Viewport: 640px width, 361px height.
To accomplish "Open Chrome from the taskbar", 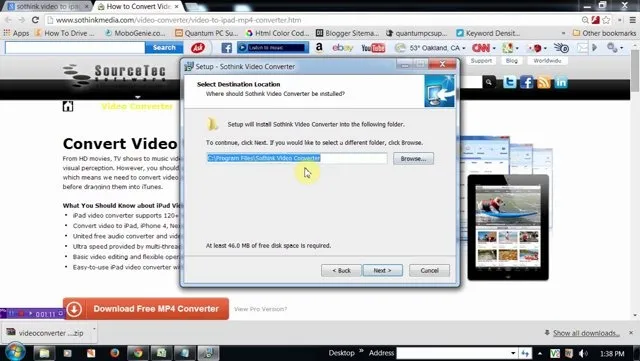I will pyautogui.click(x=138, y=353).
